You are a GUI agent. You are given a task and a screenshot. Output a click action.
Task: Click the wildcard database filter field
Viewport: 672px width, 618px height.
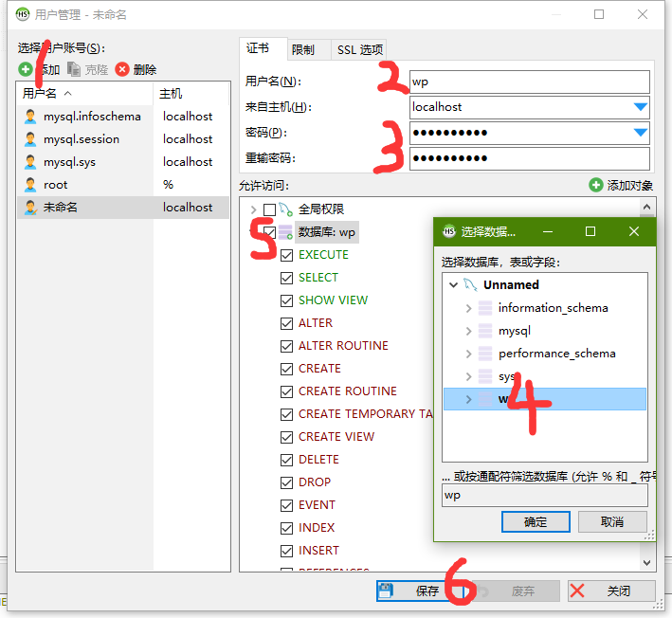(544, 496)
